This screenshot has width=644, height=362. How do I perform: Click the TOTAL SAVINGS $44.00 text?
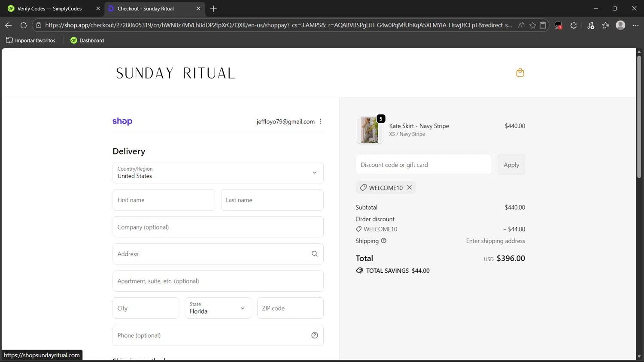pos(398,271)
